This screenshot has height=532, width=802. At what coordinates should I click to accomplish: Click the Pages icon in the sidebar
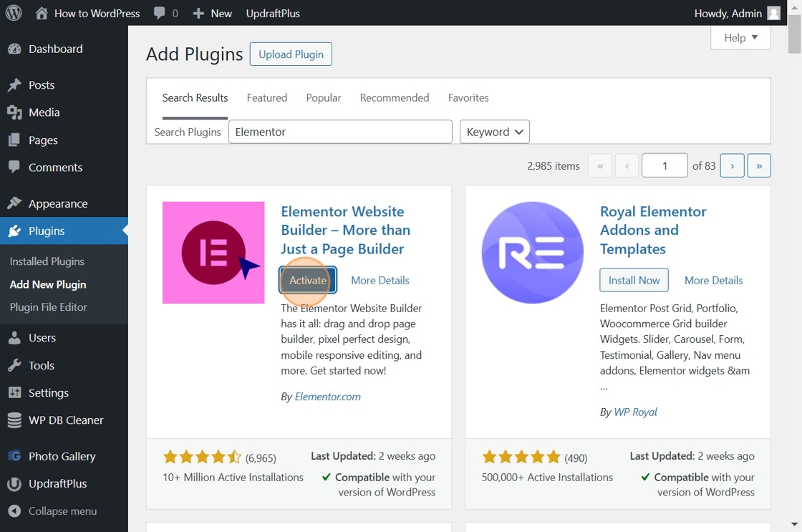14,140
